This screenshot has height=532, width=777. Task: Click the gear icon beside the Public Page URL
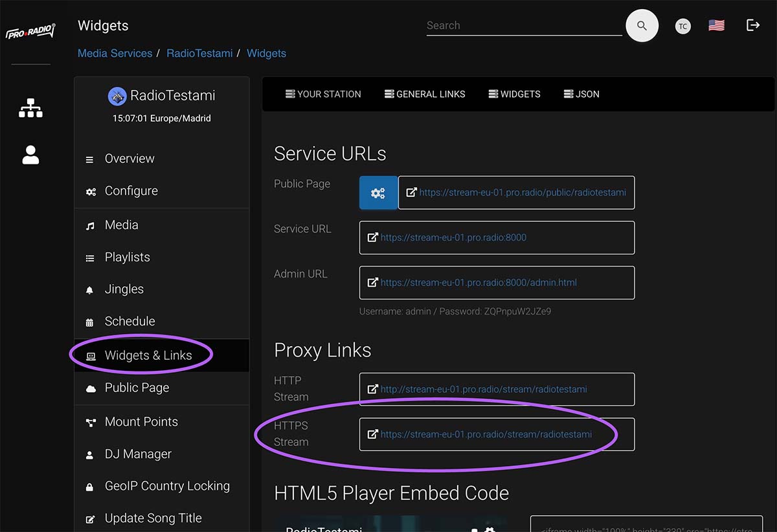378,192
